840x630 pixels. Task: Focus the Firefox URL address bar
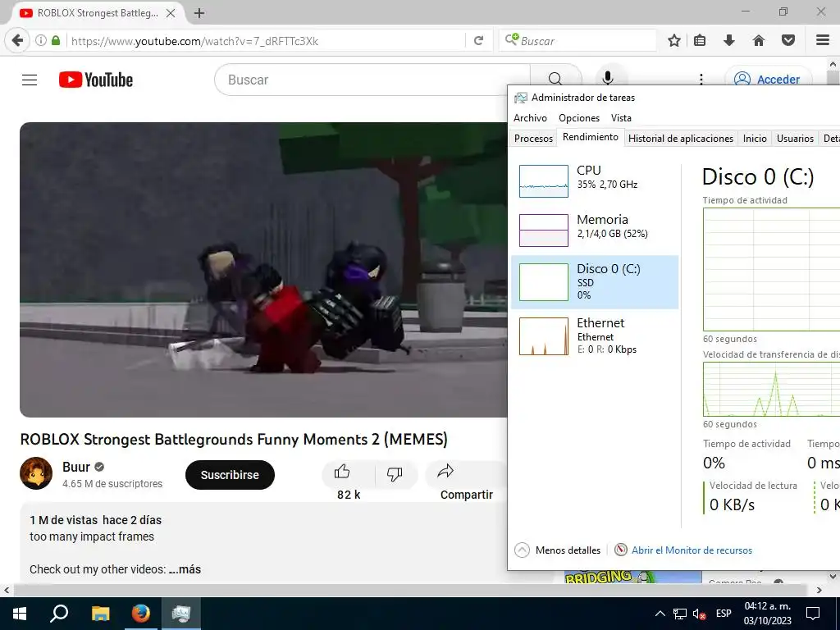point(265,41)
